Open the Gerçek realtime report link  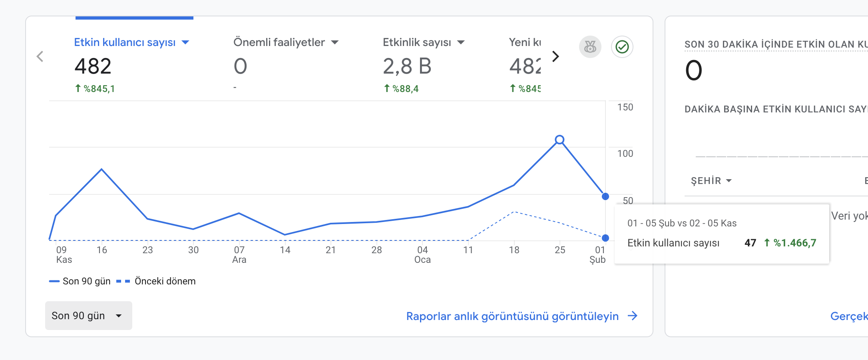849,316
